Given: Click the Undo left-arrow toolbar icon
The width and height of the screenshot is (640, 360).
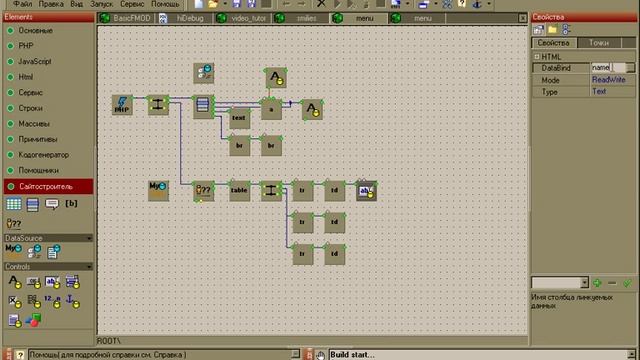Looking at the screenshot, I should (x=287, y=4).
